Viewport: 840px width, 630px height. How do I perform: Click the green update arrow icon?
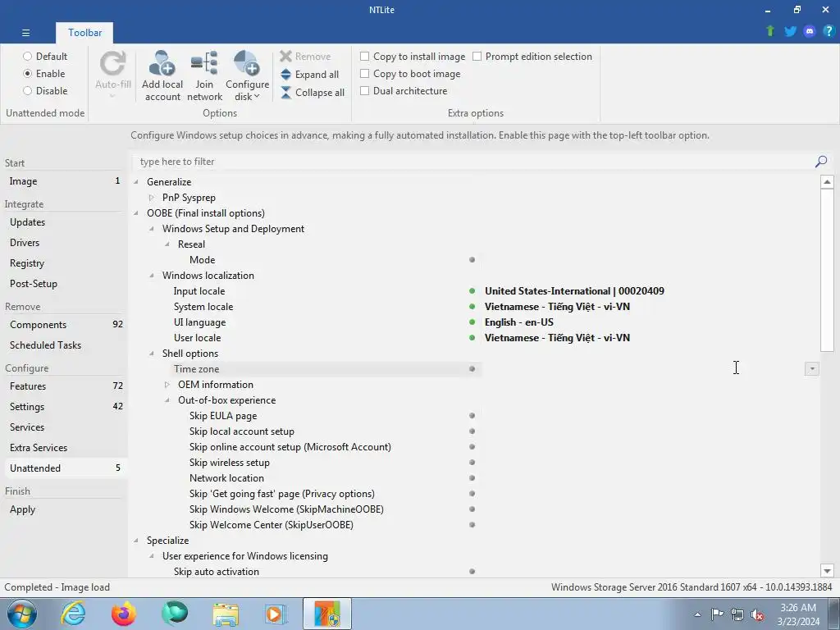[770, 31]
